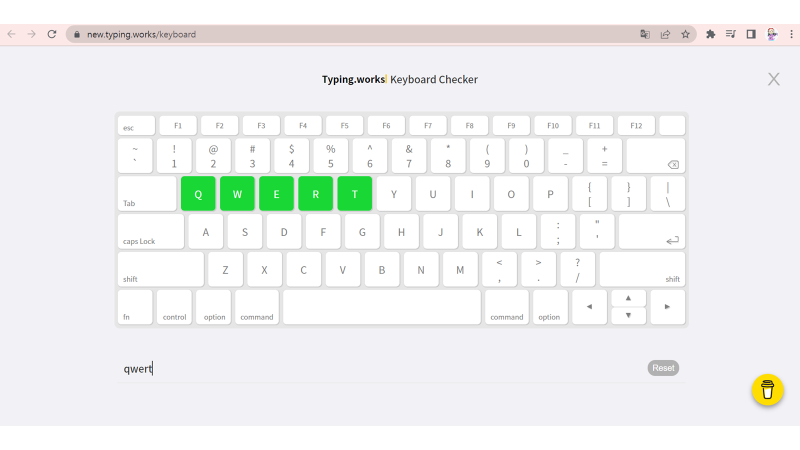
Task: Click the 1 exclamation key
Action: pyautogui.click(x=174, y=156)
